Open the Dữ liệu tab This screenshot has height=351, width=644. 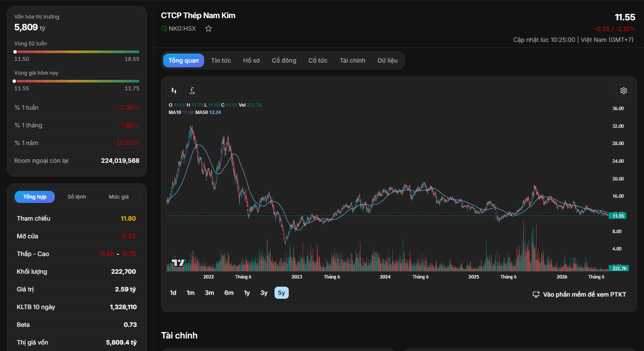coord(388,60)
